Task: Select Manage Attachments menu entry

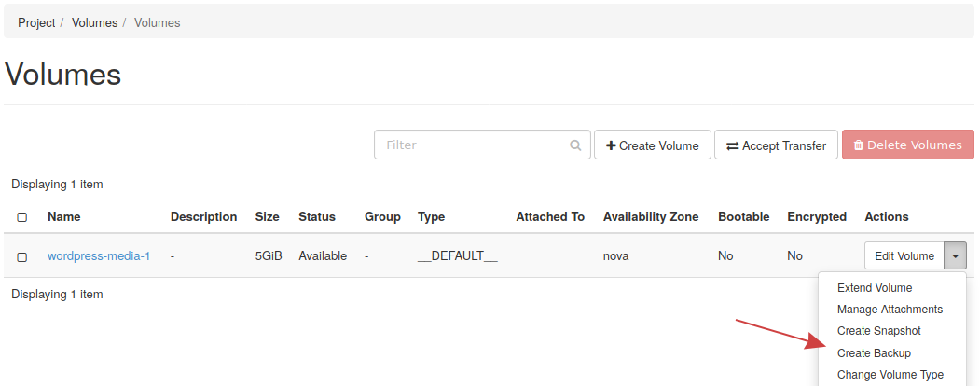Action: click(890, 310)
